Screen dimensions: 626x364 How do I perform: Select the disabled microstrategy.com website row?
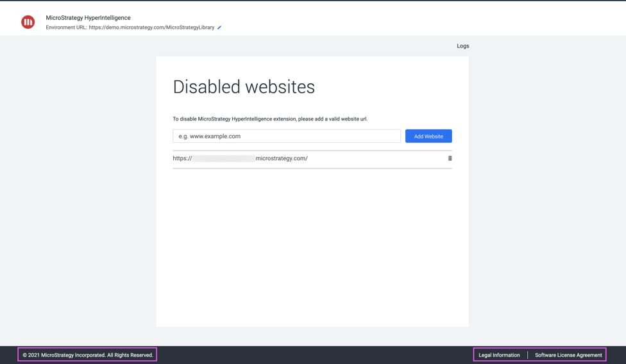(359, 159)
